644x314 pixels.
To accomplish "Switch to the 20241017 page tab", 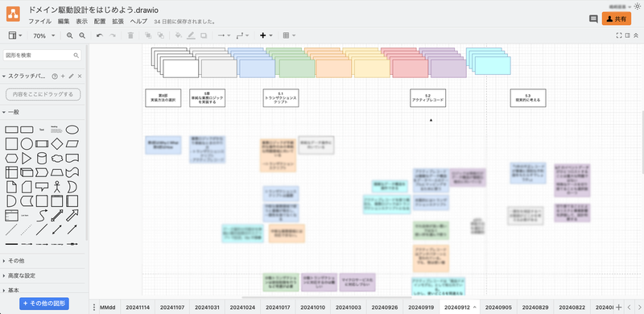I will coord(278,307).
